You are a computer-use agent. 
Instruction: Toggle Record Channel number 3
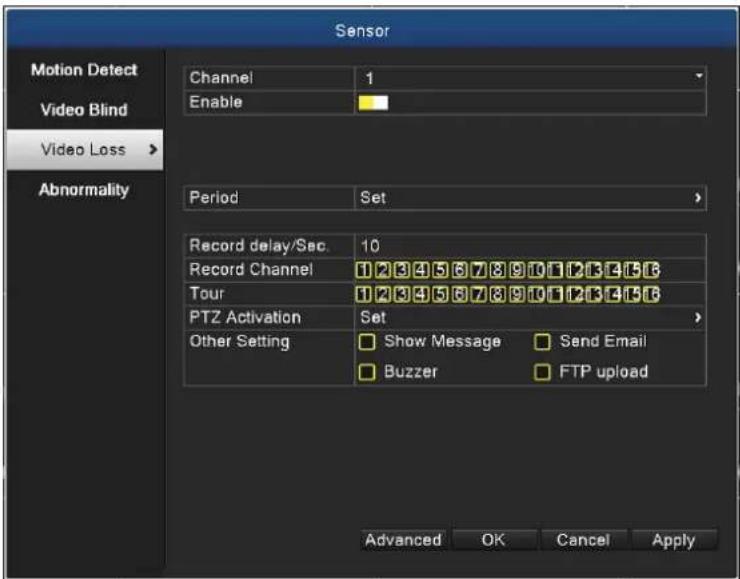tap(402, 270)
